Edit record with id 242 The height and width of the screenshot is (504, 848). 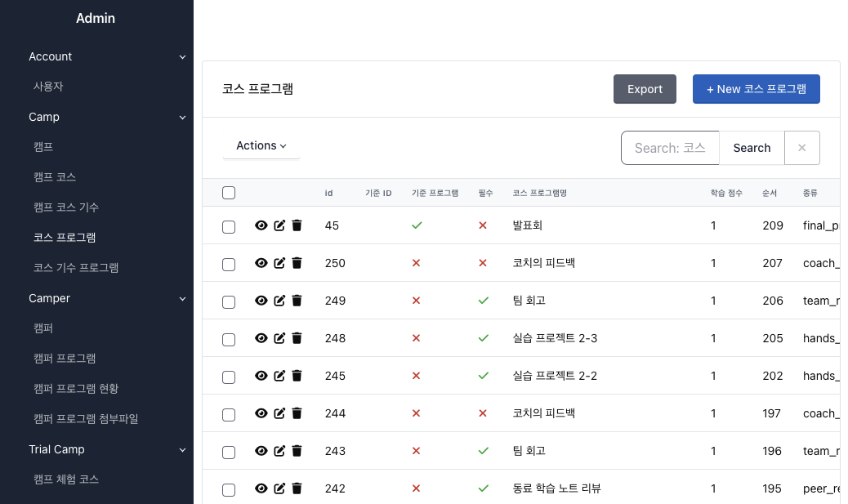279,488
